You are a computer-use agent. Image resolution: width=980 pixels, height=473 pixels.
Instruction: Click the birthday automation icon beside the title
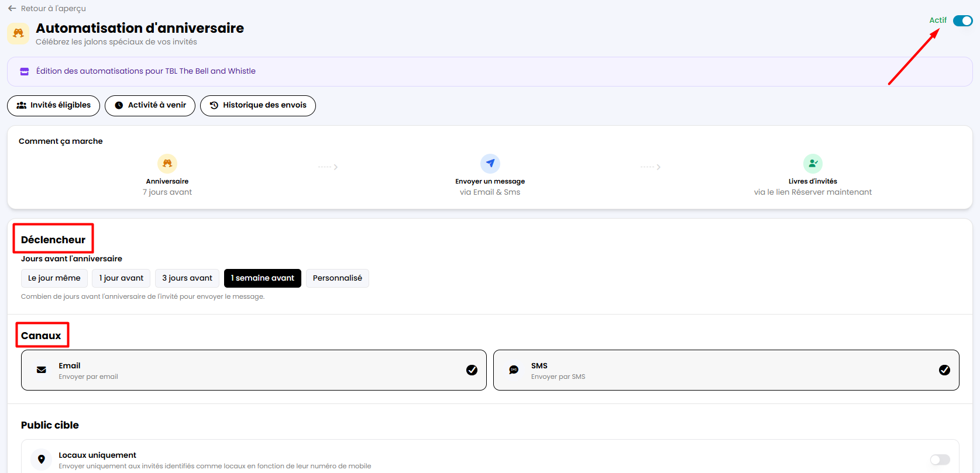point(18,33)
